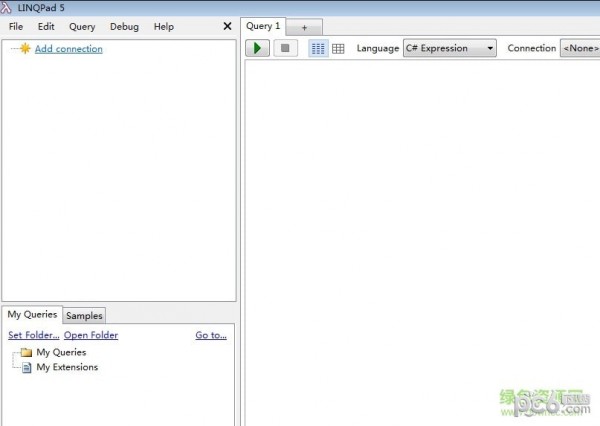Open the Edit menu
Image resolution: width=600 pixels, height=426 pixels.
(46, 26)
